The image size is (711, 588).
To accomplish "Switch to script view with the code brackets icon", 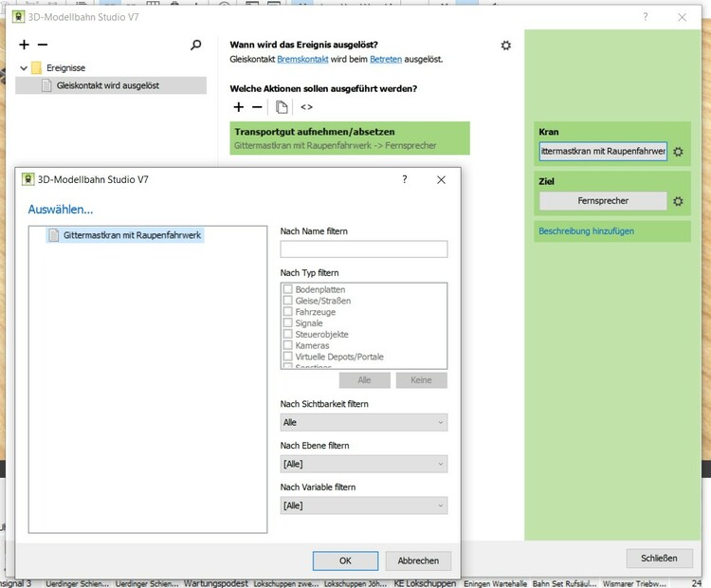I will tap(306, 107).
